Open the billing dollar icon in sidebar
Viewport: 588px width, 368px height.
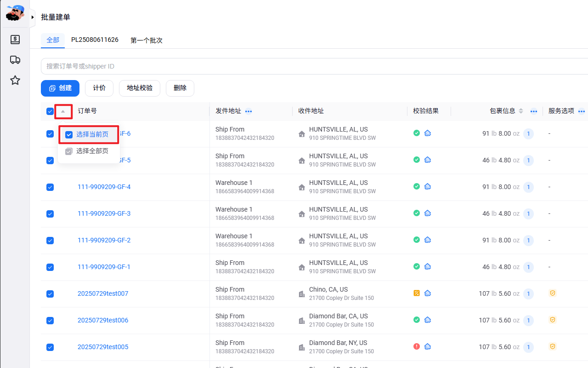coord(15,40)
